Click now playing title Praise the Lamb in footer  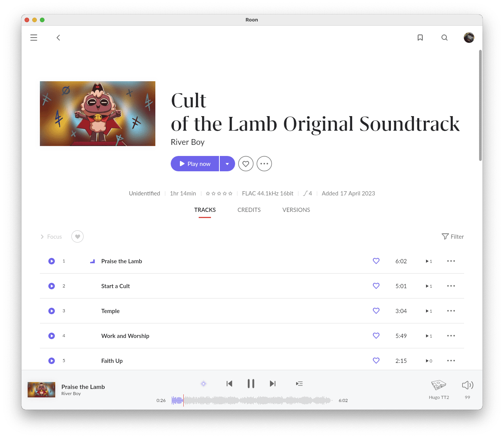click(83, 387)
